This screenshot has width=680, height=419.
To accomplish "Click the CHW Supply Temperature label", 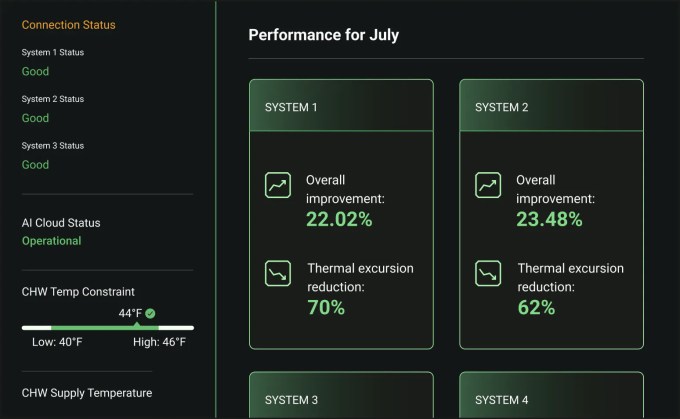I will 87,393.
